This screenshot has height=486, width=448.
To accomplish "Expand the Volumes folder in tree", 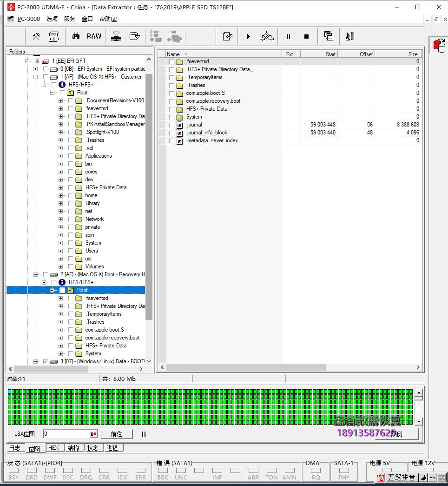I will pos(61,266).
